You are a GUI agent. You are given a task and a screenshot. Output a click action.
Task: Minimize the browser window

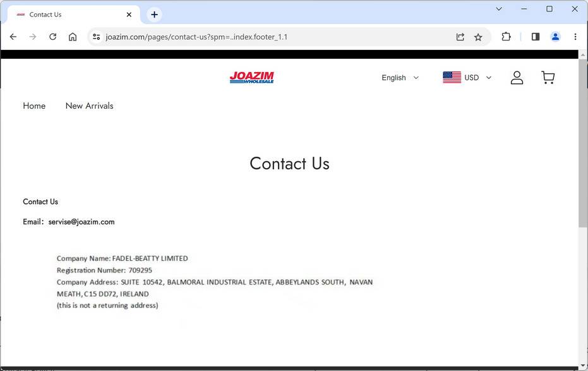pyautogui.click(x=524, y=9)
